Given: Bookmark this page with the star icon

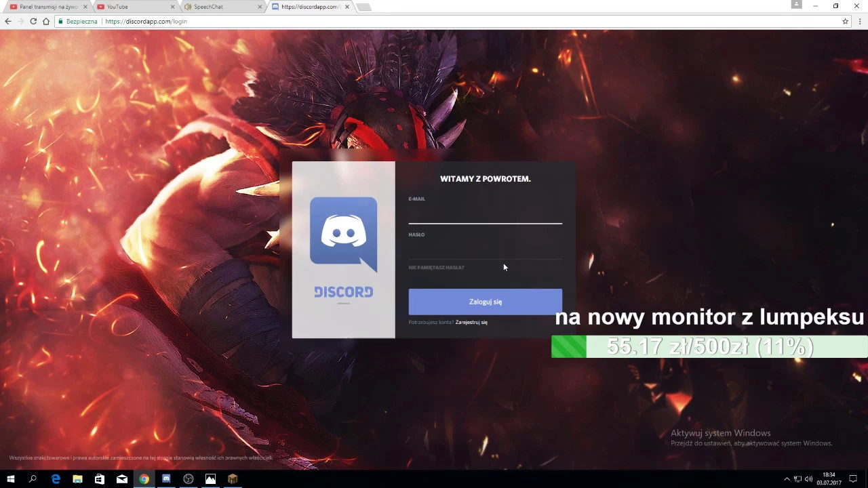Looking at the screenshot, I should [x=845, y=21].
